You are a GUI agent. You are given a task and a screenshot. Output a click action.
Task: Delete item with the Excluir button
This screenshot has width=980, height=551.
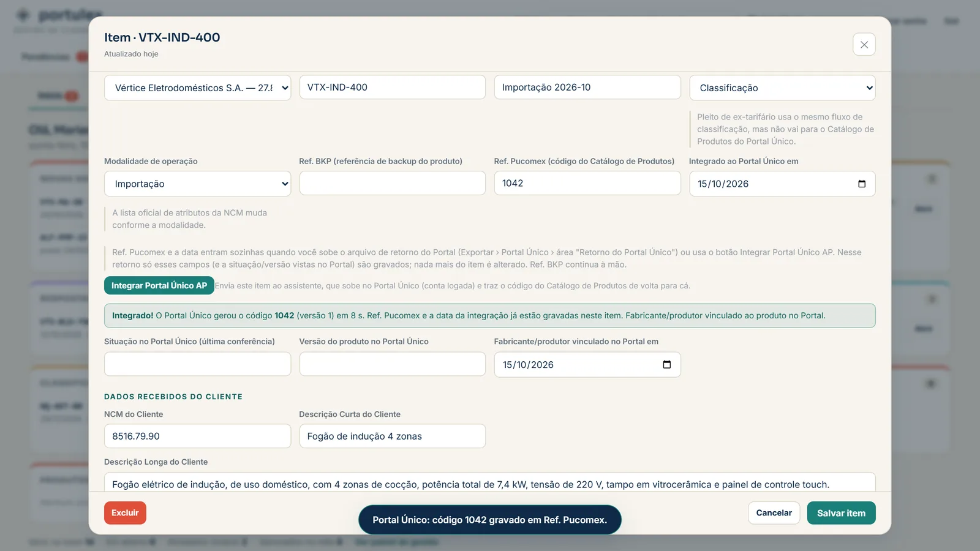[125, 513]
